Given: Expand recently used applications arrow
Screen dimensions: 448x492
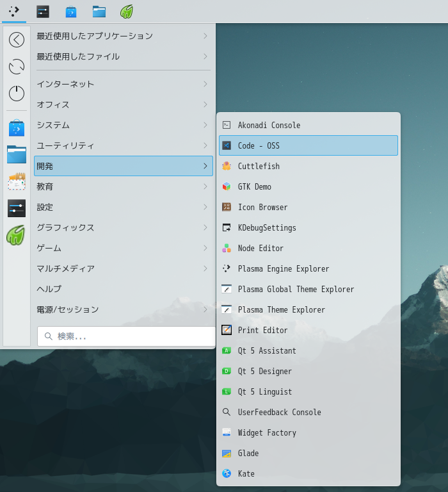Looking at the screenshot, I should [205, 36].
